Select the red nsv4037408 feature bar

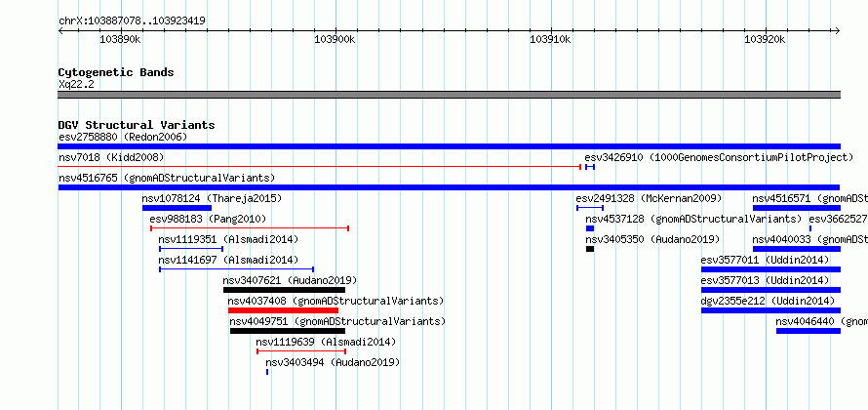coord(283,310)
